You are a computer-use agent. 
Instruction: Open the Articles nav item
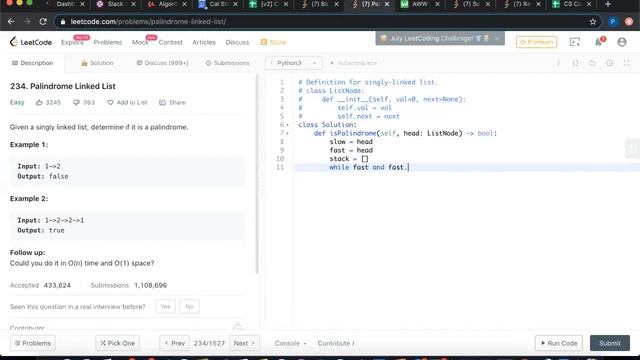coord(204,42)
